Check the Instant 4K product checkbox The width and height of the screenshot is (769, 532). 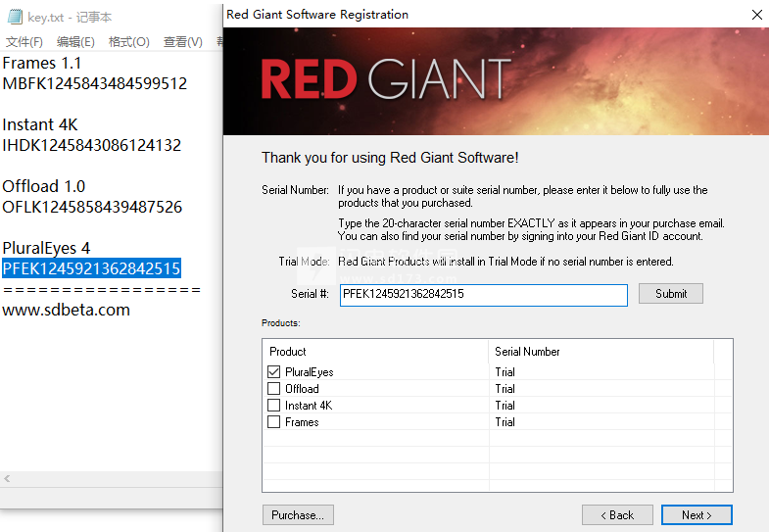pyautogui.click(x=273, y=406)
